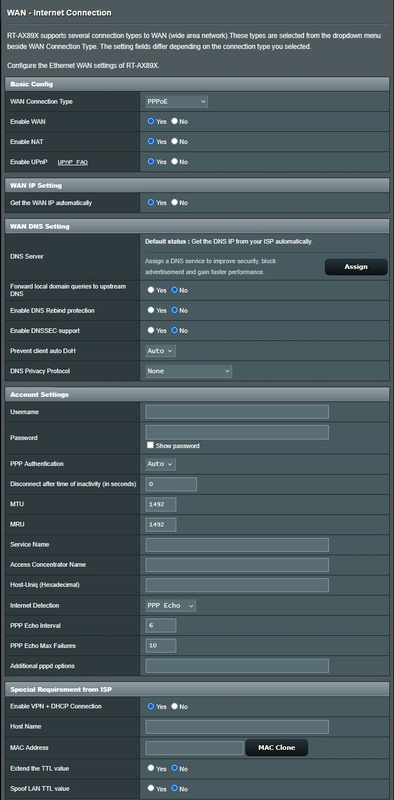The height and width of the screenshot is (800, 394).
Task: Focus the Host-Uniq (Hexadecimal) field
Action: coord(237,585)
